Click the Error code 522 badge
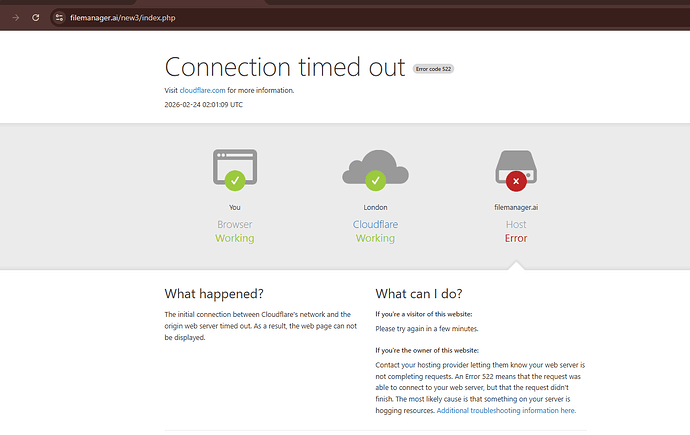 (x=433, y=69)
